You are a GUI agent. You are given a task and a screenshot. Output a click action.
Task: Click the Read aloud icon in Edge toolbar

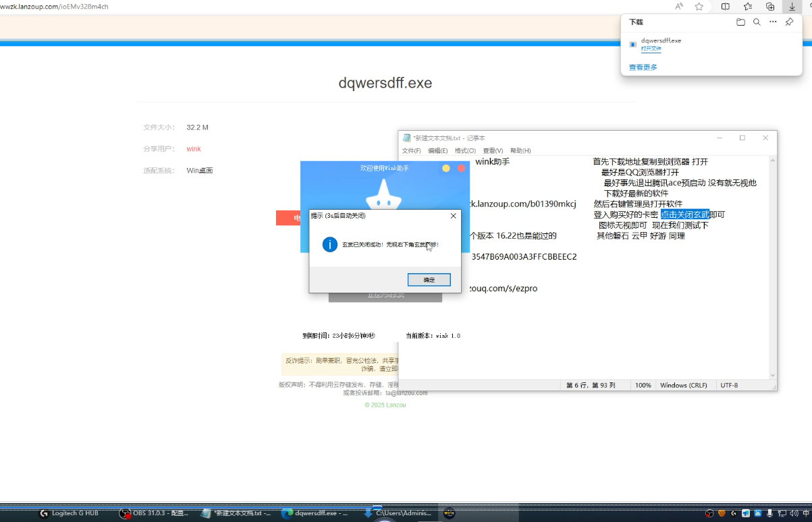pos(679,7)
